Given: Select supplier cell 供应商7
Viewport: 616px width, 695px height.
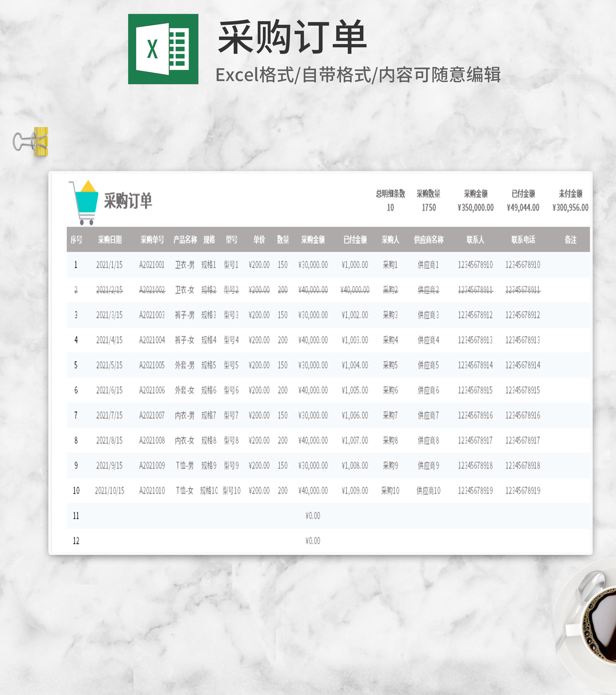Looking at the screenshot, I should click(428, 415).
